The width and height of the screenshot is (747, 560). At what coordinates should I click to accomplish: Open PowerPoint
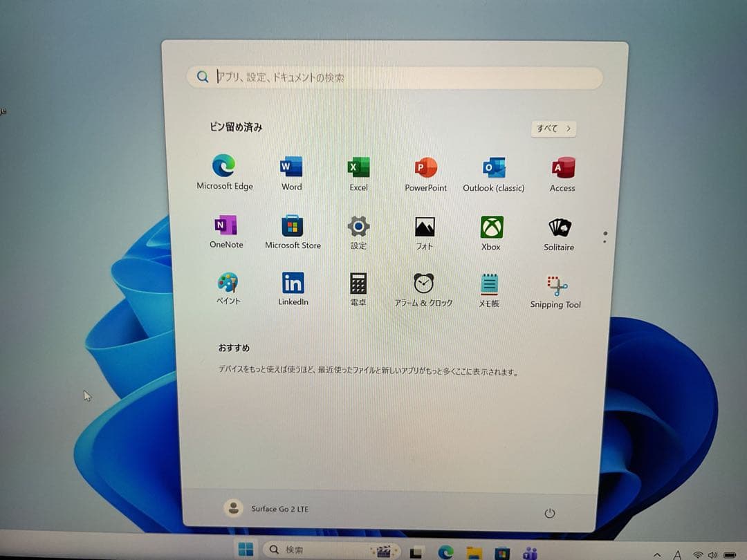pyautogui.click(x=425, y=166)
